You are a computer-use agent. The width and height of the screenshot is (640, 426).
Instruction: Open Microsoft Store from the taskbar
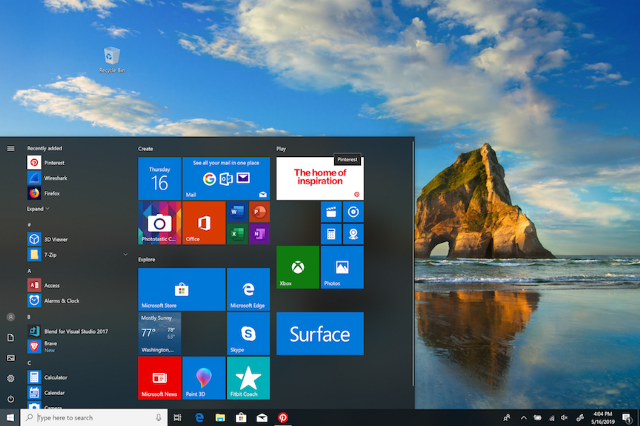[x=241, y=417]
